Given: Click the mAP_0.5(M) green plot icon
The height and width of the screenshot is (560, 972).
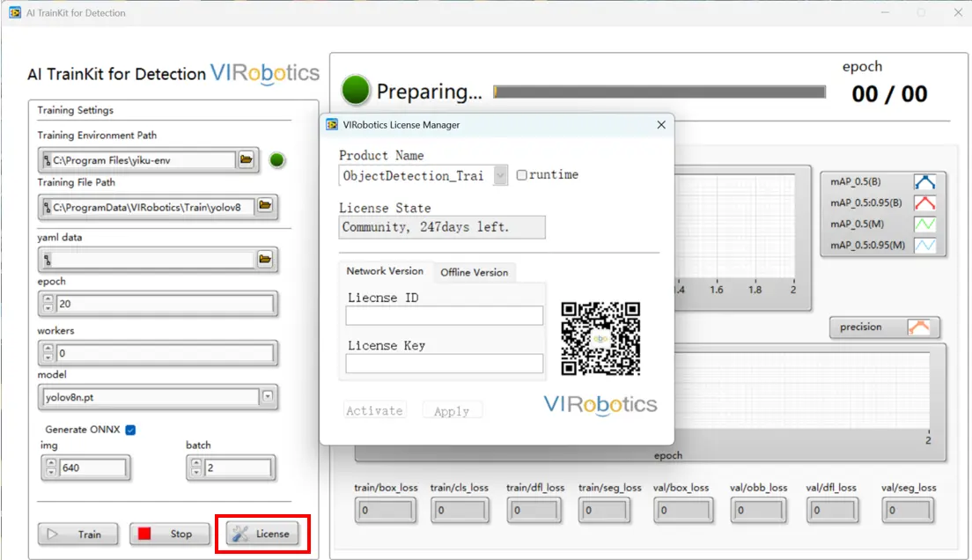Looking at the screenshot, I should [x=924, y=225].
